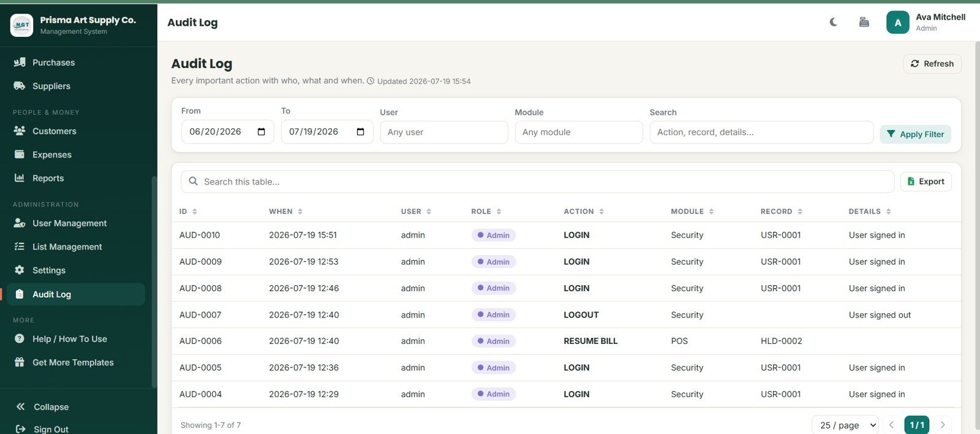Click the magnifier icon in table search

pos(194,181)
